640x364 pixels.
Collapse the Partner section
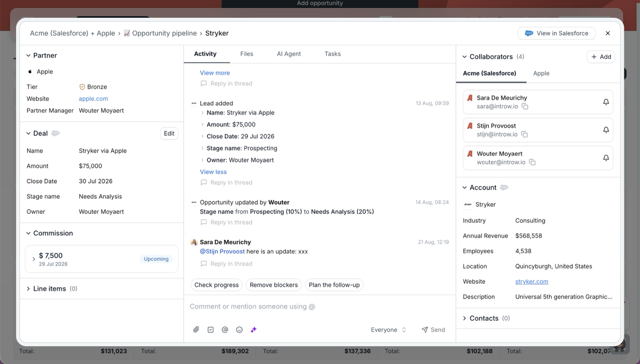(28, 55)
